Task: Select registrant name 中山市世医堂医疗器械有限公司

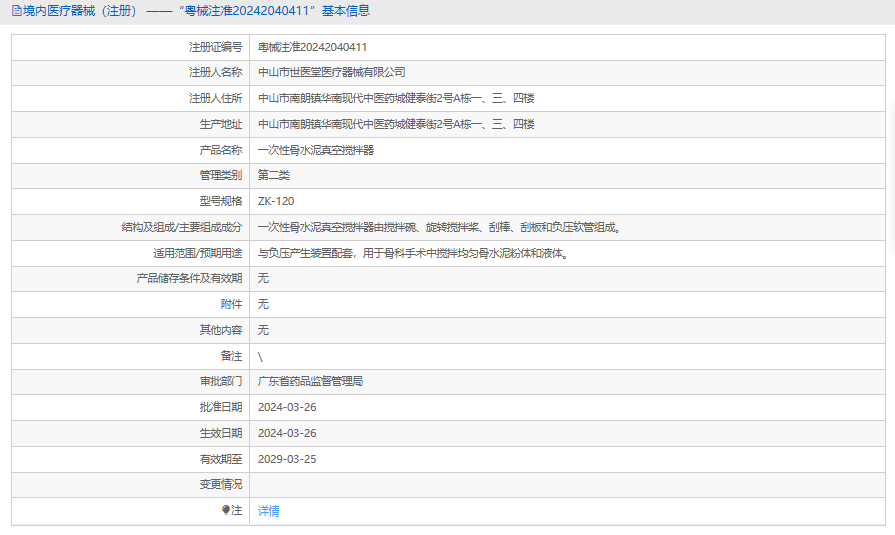Action: (332, 73)
